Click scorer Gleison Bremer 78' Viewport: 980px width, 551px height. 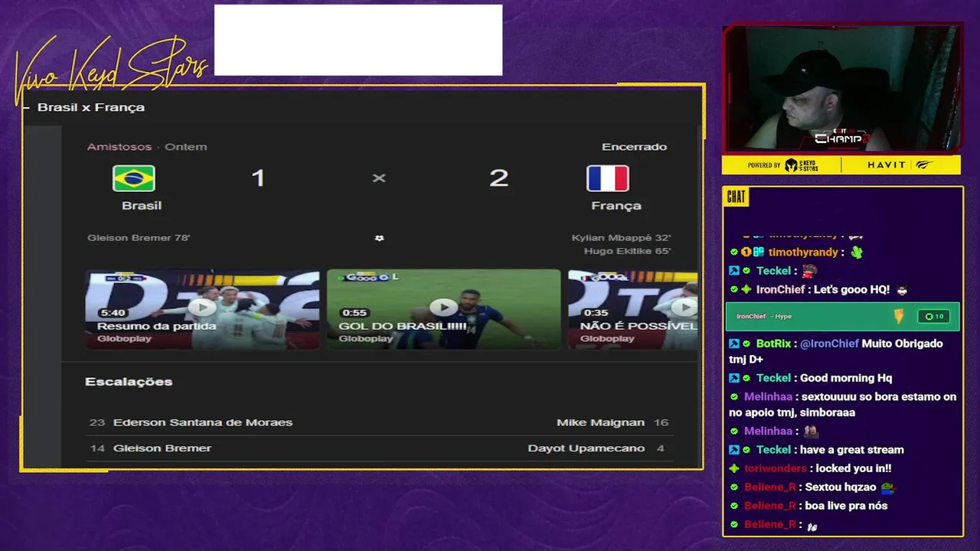(x=139, y=238)
